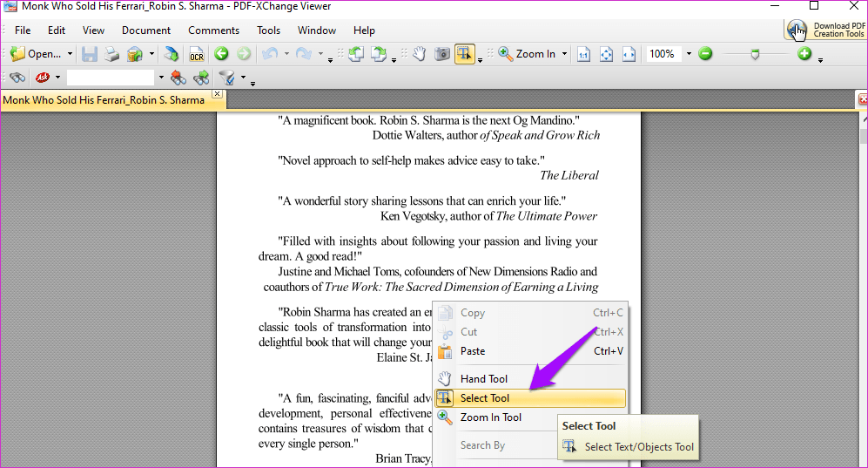The image size is (868, 468).
Task: Click the red Ask search icon
Action: coord(43,78)
